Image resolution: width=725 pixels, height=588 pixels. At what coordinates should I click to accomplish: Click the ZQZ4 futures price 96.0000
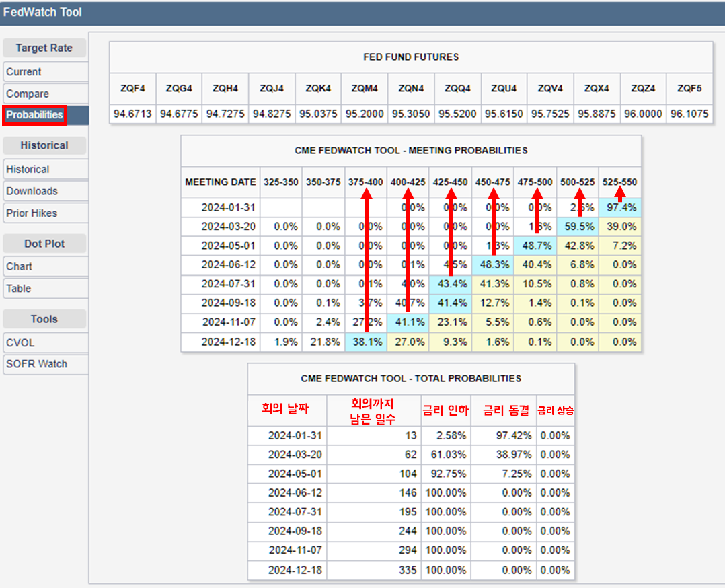(x=643, y=114)
